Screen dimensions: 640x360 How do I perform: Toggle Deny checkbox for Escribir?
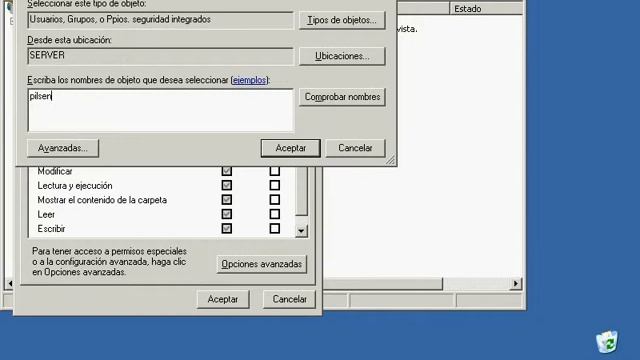pos(275,228)
